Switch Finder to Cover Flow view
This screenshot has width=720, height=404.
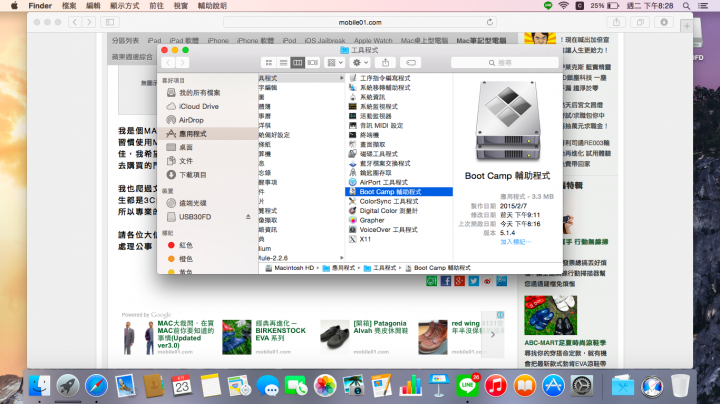313,62
